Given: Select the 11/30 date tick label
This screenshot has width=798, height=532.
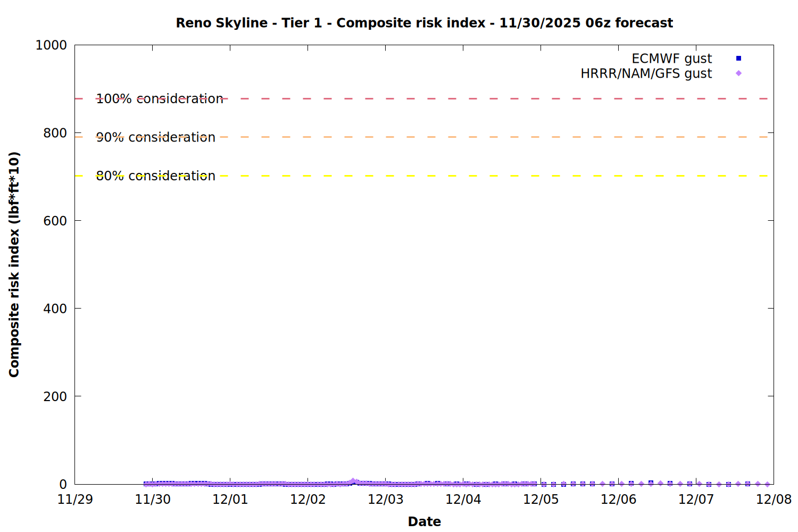Looking at the screenshot, I should (x=153, y=500).
